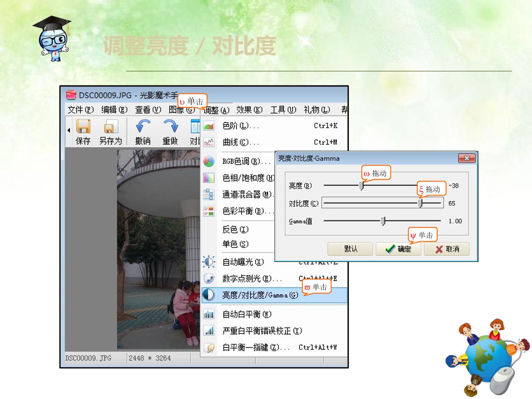Viewport: 532px width, 399px height.
Task: Open the 调整(A) menu
Action: click(216, 110)
